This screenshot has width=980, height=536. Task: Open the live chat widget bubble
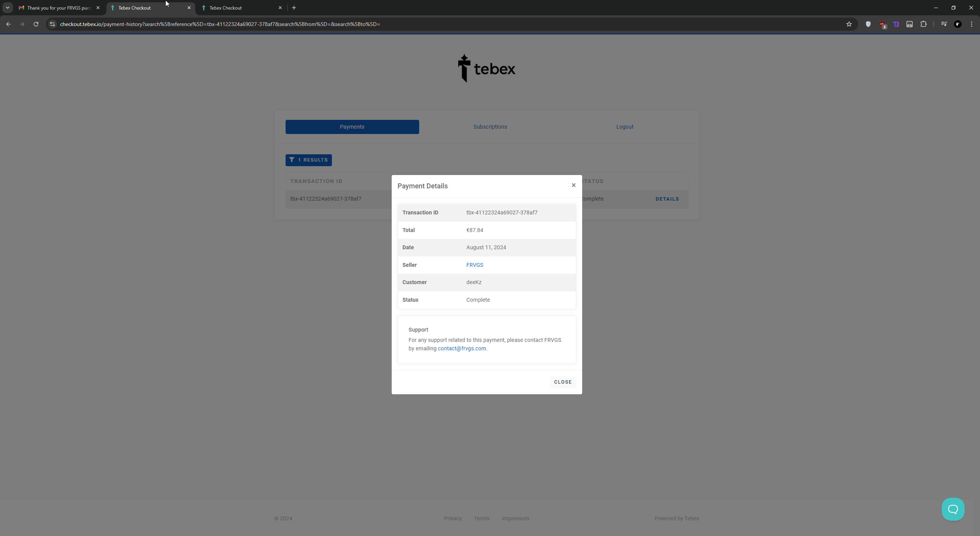pos(953,509)
